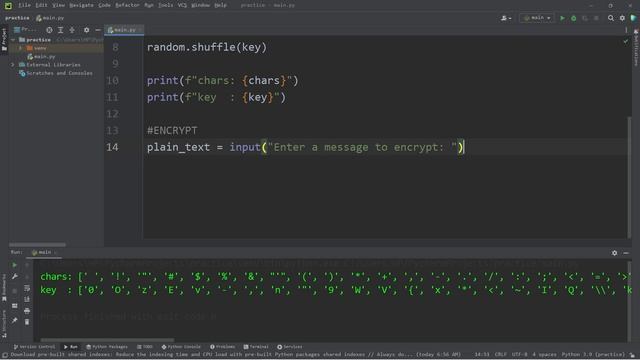Click Expand All in Project panel
Viewport: 640px width, 360px height.
[60, 30]
